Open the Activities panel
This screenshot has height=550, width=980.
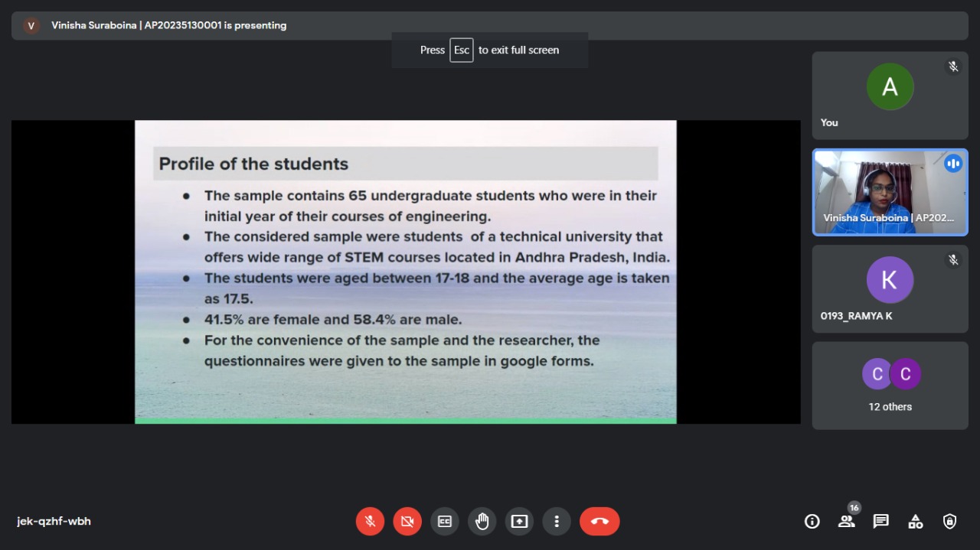tap(916, 522)
